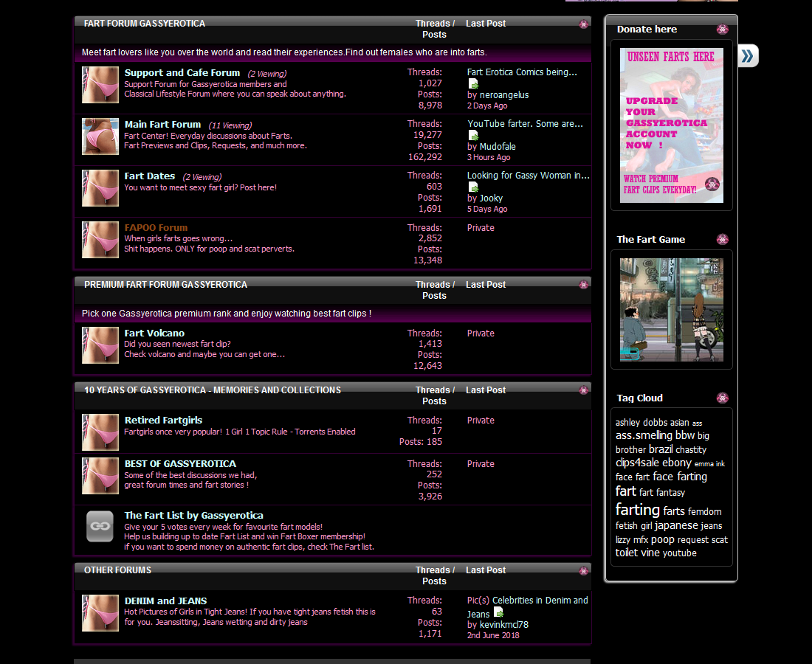Image resolution: width=812 pixels, height=664 pixels.
Task: Collapse the Other Forums category
Action: click(584, 570)
